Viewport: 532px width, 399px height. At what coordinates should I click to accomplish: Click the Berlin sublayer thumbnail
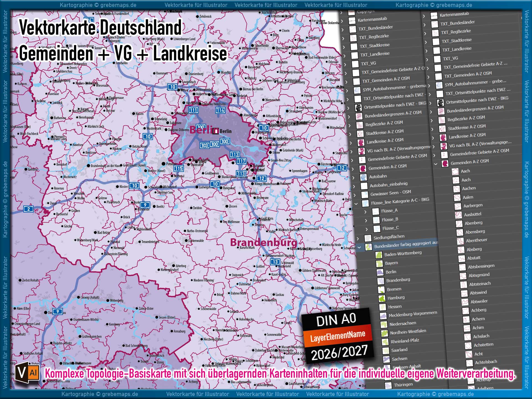[x=380, y=272]
